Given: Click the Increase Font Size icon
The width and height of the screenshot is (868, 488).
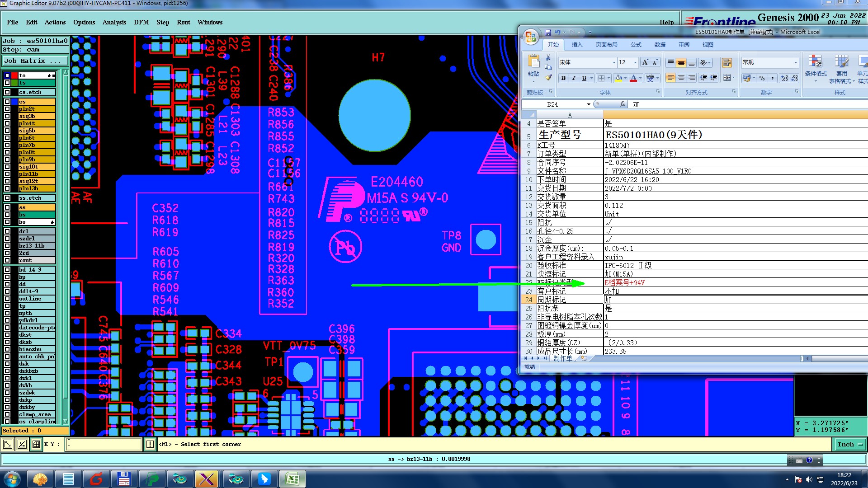Looking at the screenshot, I should coord(645,62).
